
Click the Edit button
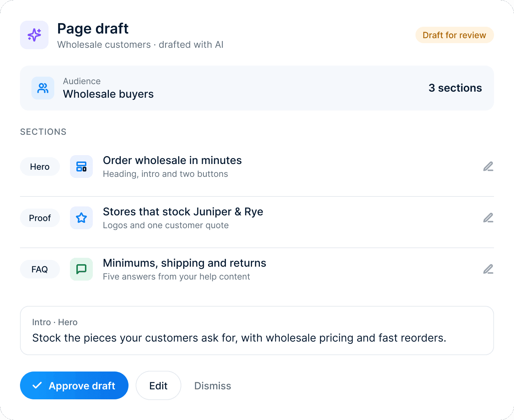[x=158, y=385]
